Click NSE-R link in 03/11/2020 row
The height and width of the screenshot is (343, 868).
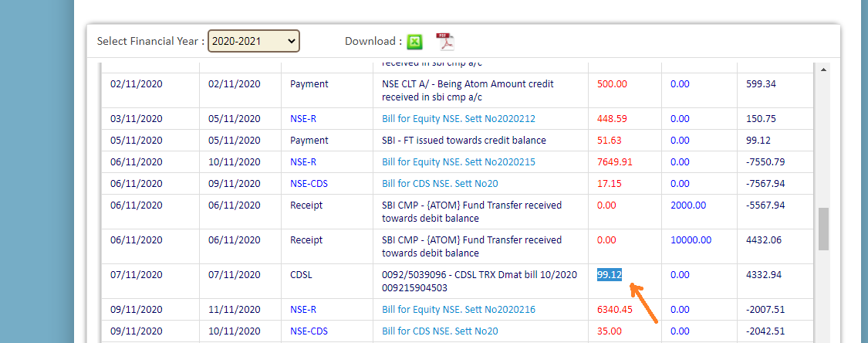pyautogui.click(x=304, y=118)
